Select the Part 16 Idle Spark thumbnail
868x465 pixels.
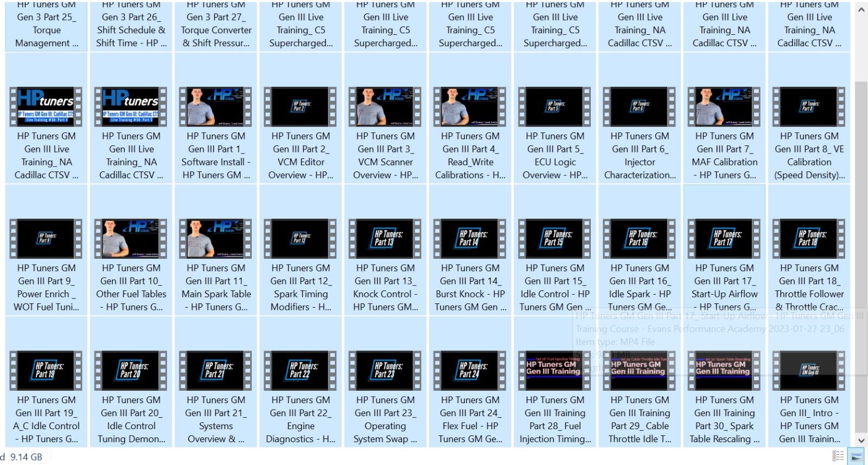point(640,239)
